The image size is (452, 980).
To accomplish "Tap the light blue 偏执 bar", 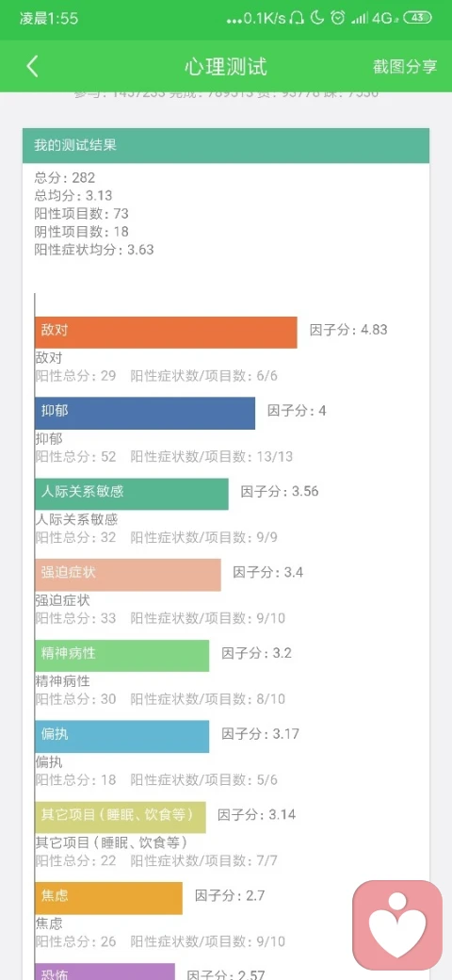I will click(121, 736).
